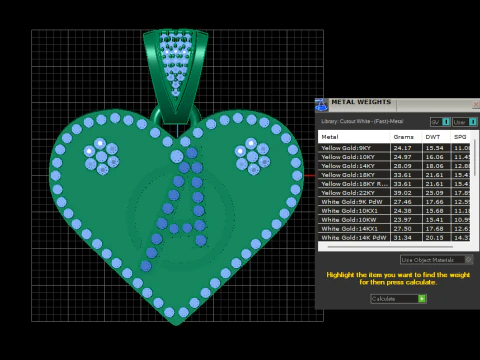Click the 28.09 grams value
Screen dimensions: 480x360
tap(402, 166)
